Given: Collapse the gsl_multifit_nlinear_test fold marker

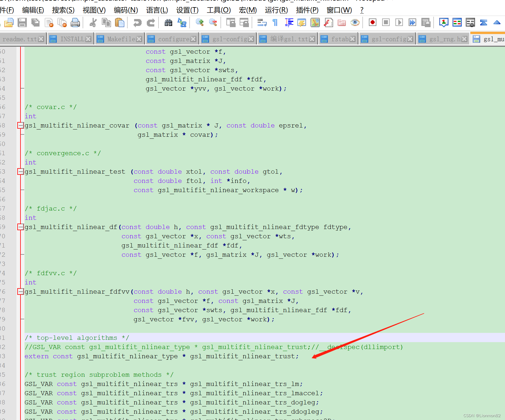Looking at the screenshot, I should click(x=20, y=171).
